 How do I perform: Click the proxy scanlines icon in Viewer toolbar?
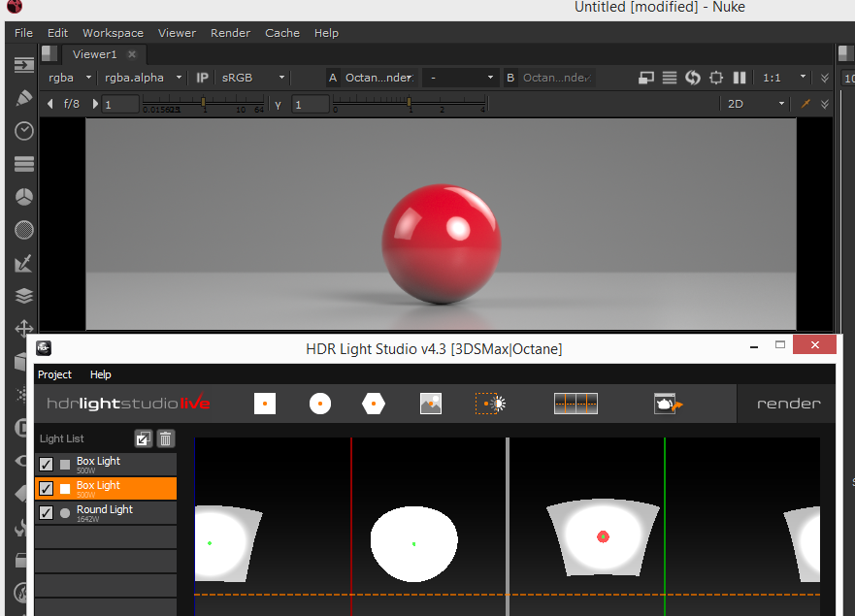click(670, 78)
